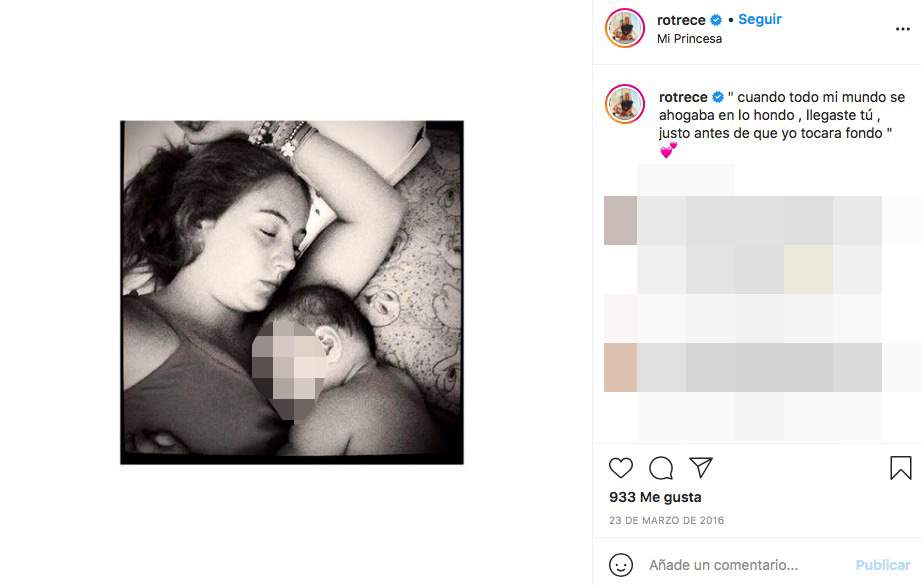Screen dimensions: 922x586
Task: Click the verified badge in the caption
Action: click(717, 97)
